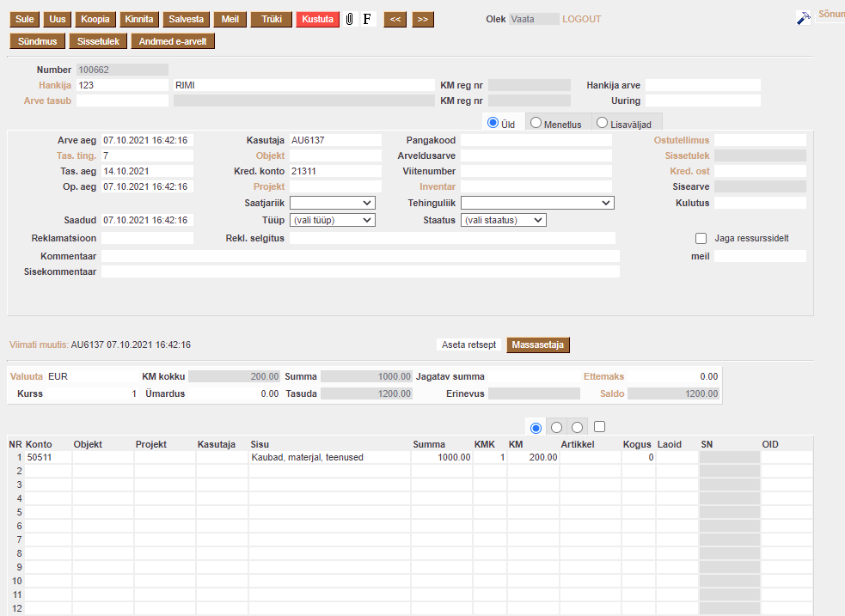Open the Hankija label link
845x616 pixels.
coord(55,85)
